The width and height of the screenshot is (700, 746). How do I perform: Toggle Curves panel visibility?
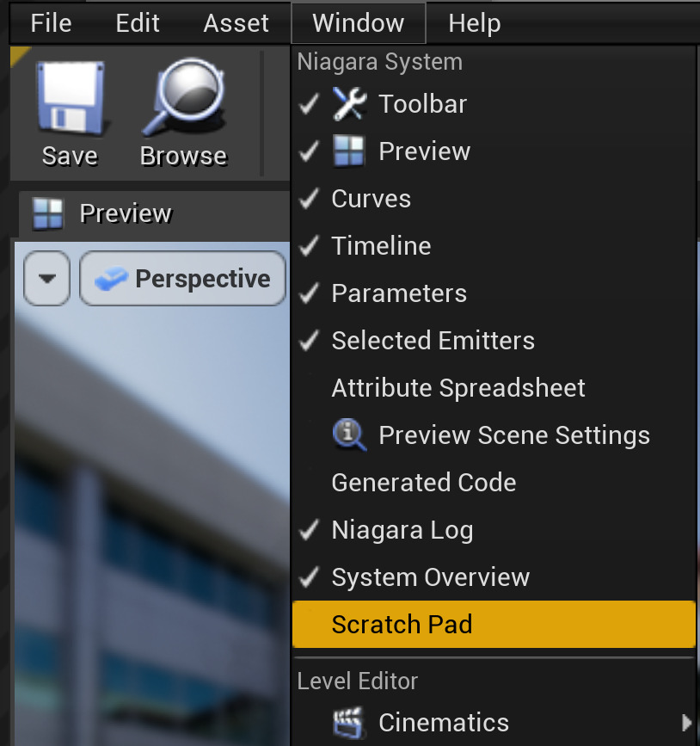click(x=371, y=199)
